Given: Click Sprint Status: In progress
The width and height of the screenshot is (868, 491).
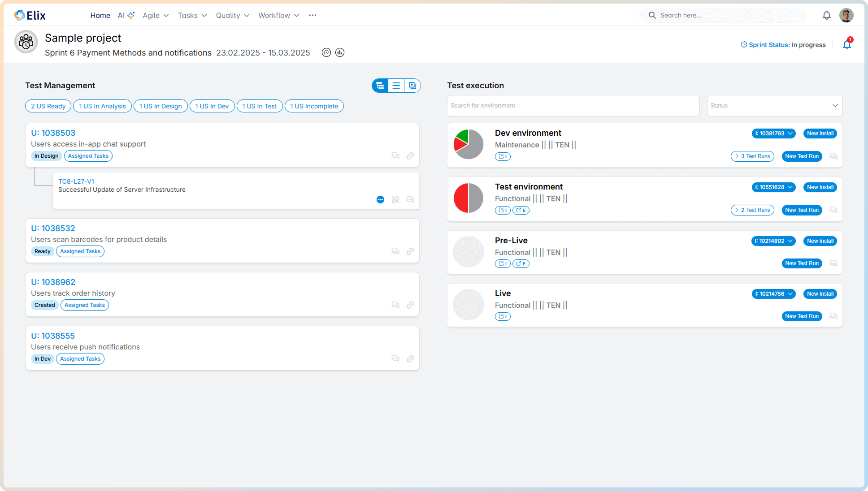Looking at the screenshot, I should pos(783,45).
